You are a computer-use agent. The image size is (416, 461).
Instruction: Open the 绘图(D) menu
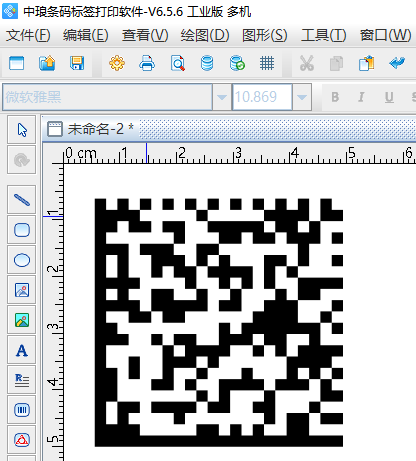[205, 35]
